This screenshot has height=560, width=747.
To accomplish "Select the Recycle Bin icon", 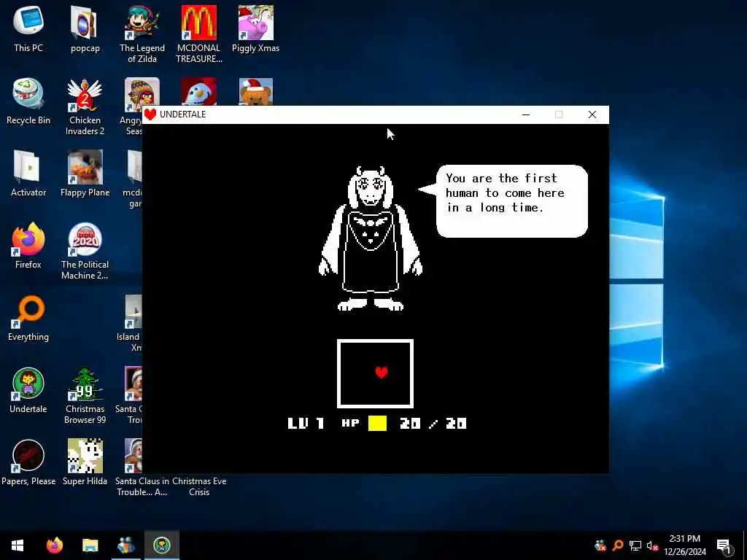I will (28, 101).
